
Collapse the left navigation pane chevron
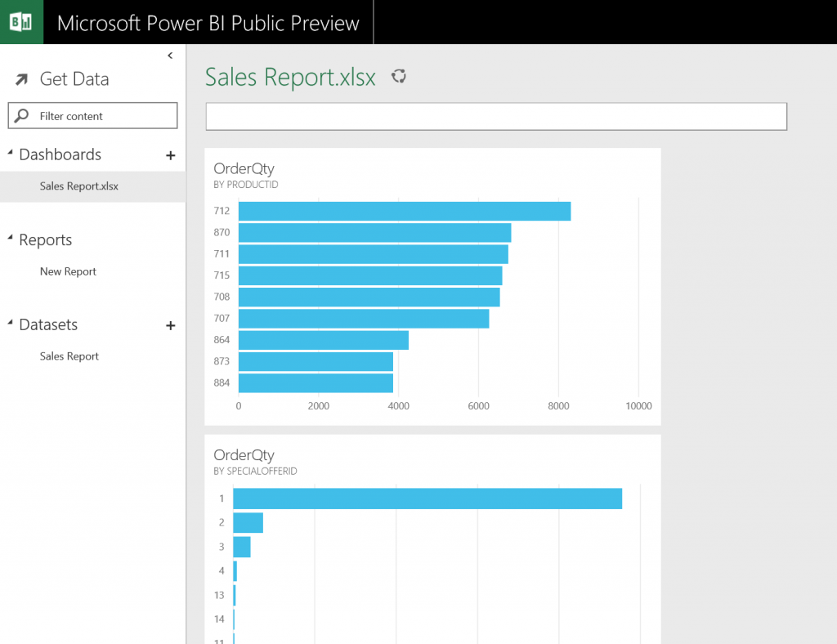point(170,56)
